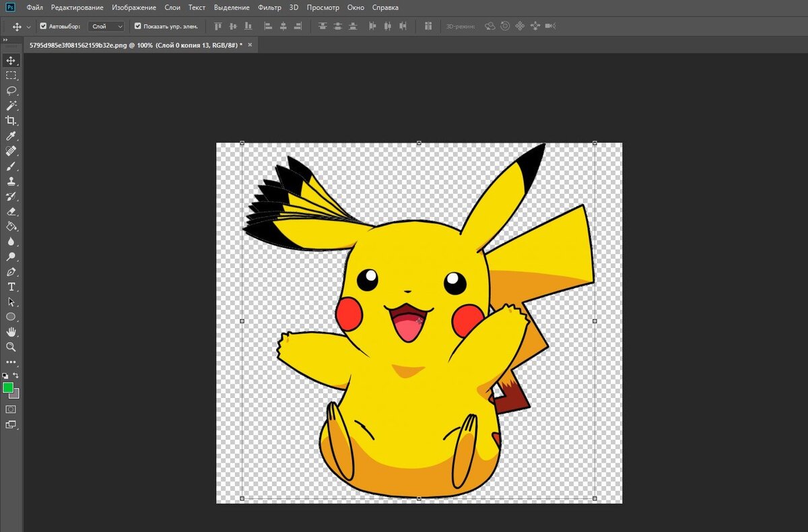Align bottom edges in options bar
The height and width of the screenshot is (532, 808).
pyautogui.click(x=248, y=26)
